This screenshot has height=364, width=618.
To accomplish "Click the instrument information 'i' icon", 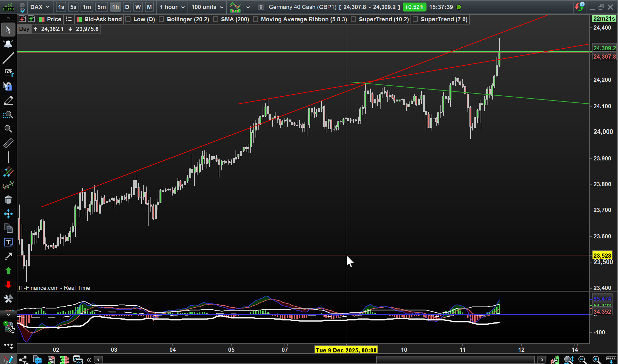I will pos(261,7).
